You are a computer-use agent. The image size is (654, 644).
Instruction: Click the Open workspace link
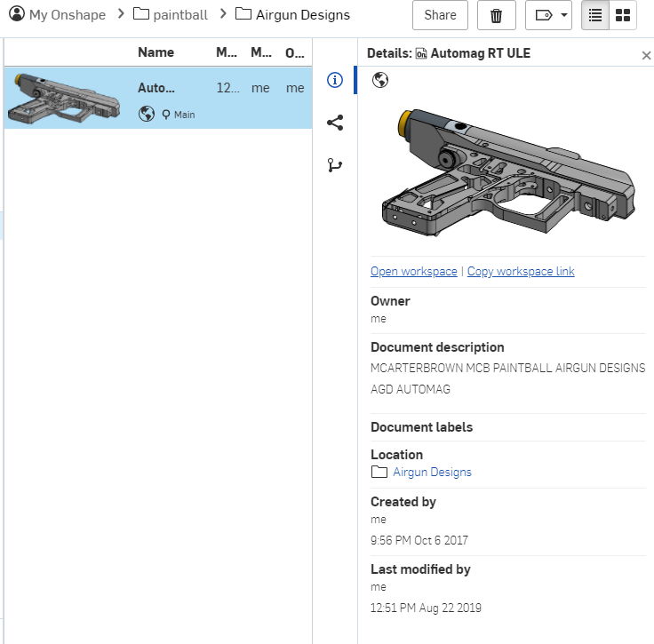point(414,271)
